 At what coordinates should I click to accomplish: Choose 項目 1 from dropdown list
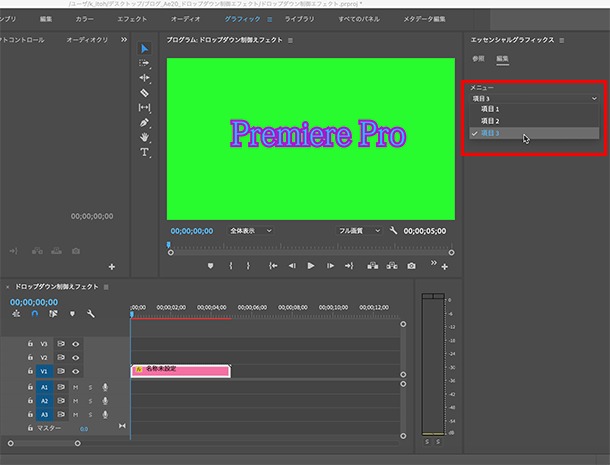point(534,109)
